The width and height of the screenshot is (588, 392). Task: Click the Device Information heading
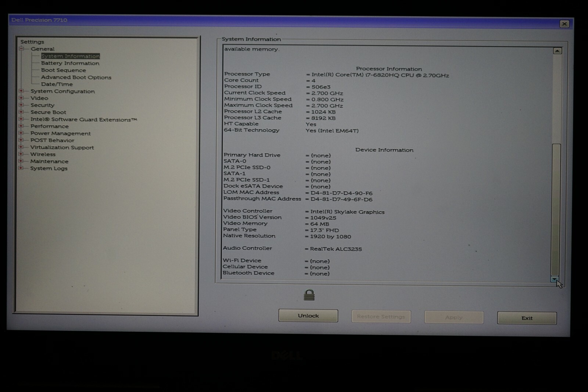point(384,150)
